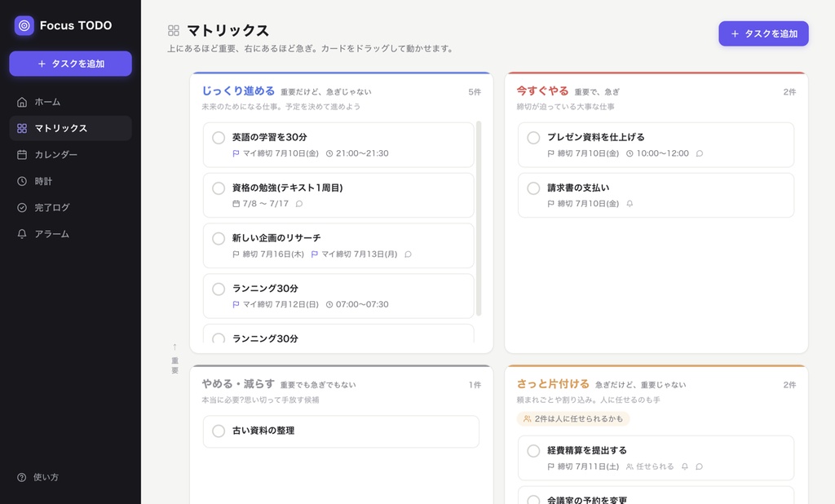
Task: Click the checkmark icon beside 完了ログ
Action: pyautogui.click(x=22, y=207)
